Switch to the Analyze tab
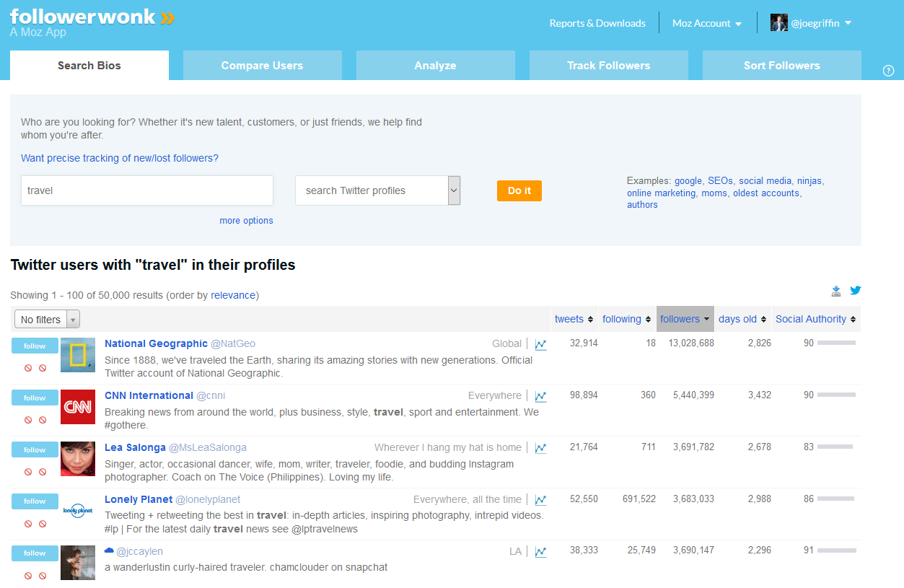Screen dimensions: 904x588 pyautogui.click(x=435, y=66)
